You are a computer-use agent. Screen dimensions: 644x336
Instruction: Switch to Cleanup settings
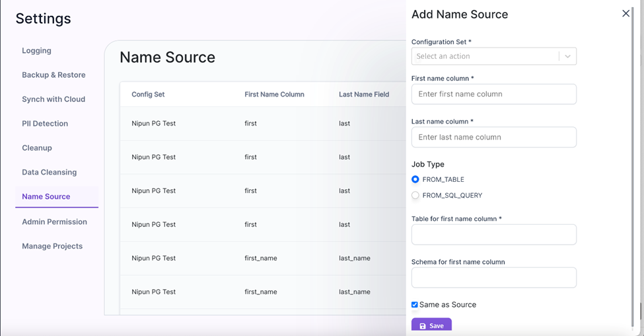pyautogui.click(x=37, y=147)
